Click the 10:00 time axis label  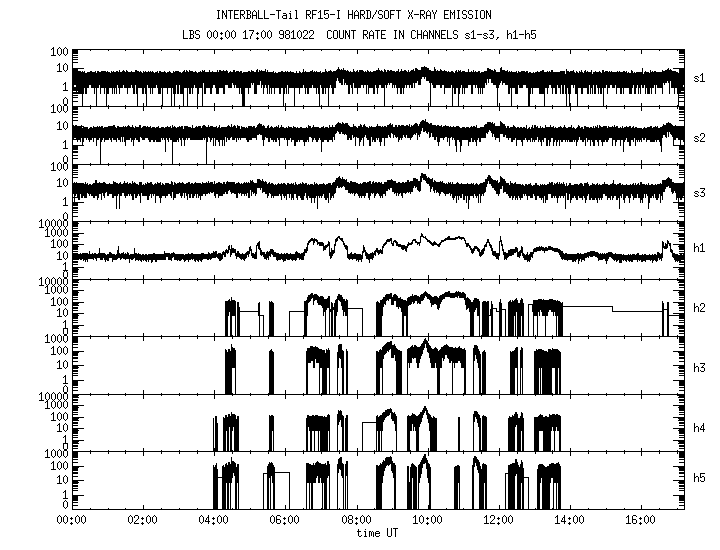pyautogui.click(x=428, y=520)
